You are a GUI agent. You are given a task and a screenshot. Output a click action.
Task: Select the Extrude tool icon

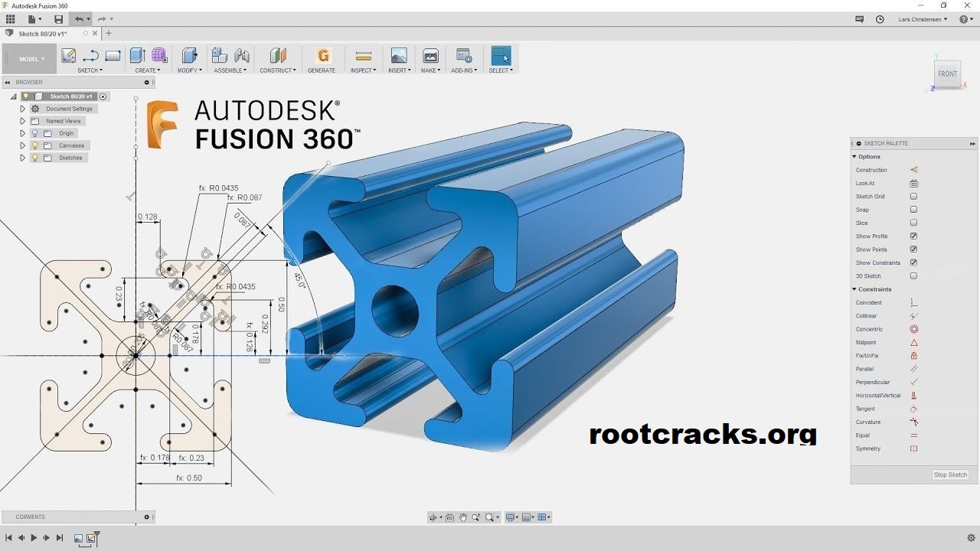tap(137, 55)
